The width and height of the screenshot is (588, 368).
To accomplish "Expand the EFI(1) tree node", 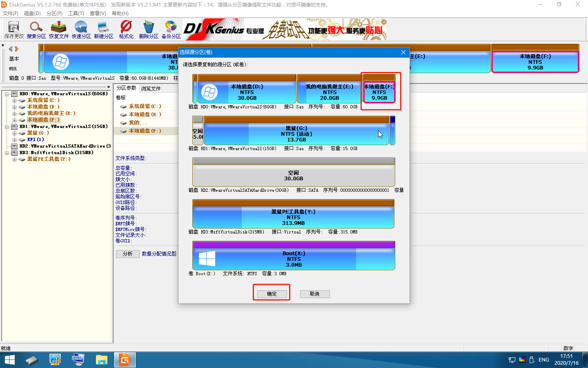I will (x=14, y=140).
